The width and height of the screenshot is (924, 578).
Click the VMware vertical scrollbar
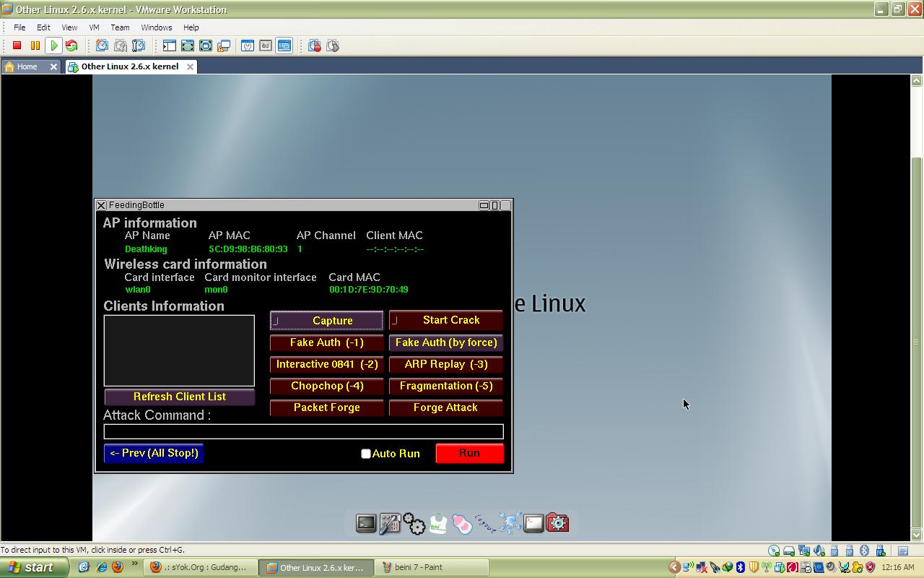pyautogui.click(x=917, y=308)
